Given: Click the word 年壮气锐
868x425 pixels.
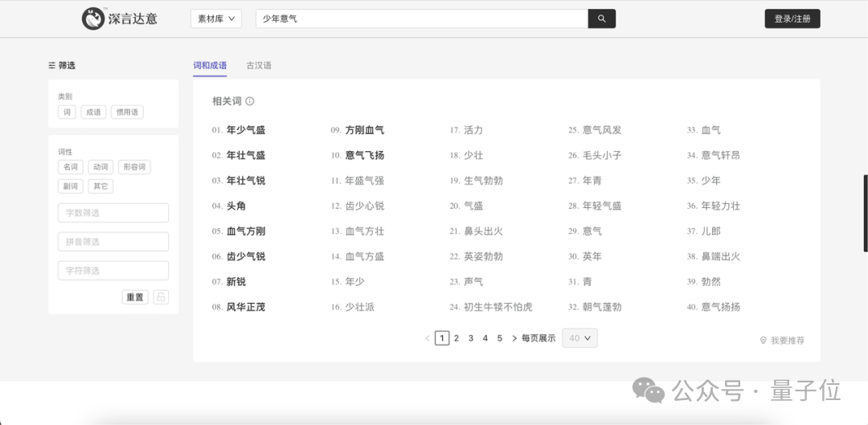Looking at the screenshot, I should pyautogui.click(x=246, y=181).
